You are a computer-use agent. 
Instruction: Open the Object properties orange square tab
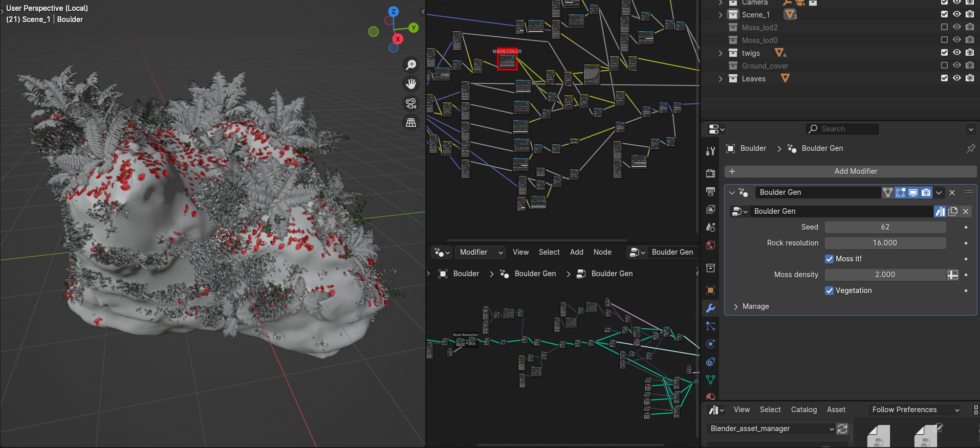[710, 290]
